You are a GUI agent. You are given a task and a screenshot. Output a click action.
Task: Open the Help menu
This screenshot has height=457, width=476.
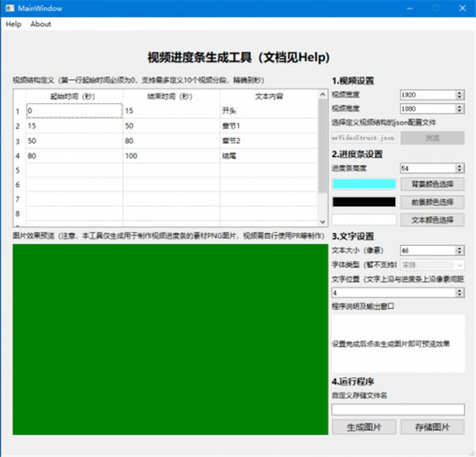(13, 24)
